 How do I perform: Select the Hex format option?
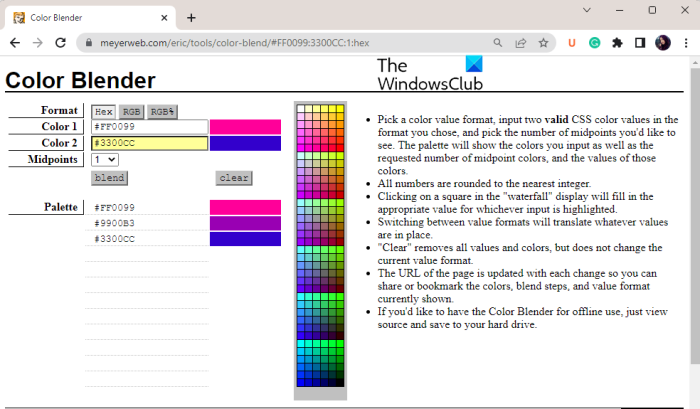104,112
